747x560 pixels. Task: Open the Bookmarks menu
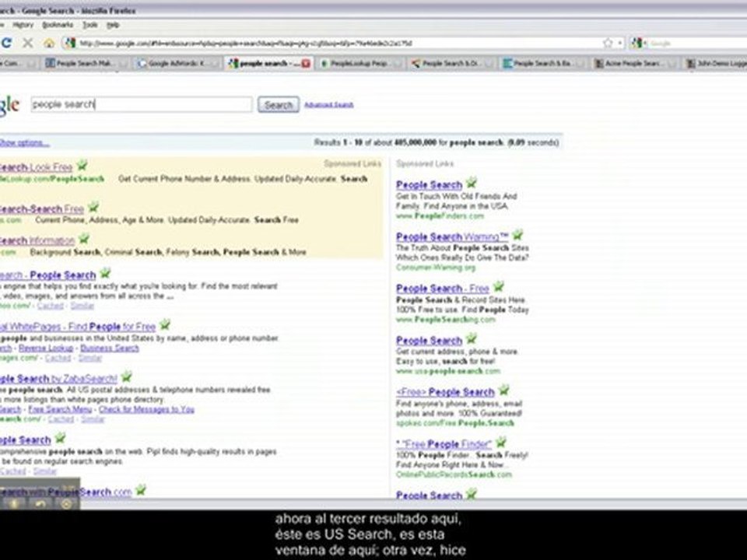click(x=58, y=25)
